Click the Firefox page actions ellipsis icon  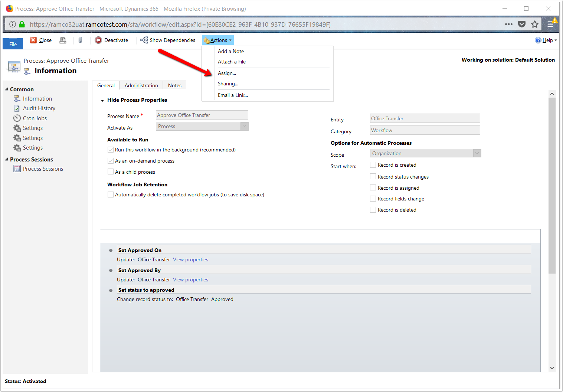509,24
